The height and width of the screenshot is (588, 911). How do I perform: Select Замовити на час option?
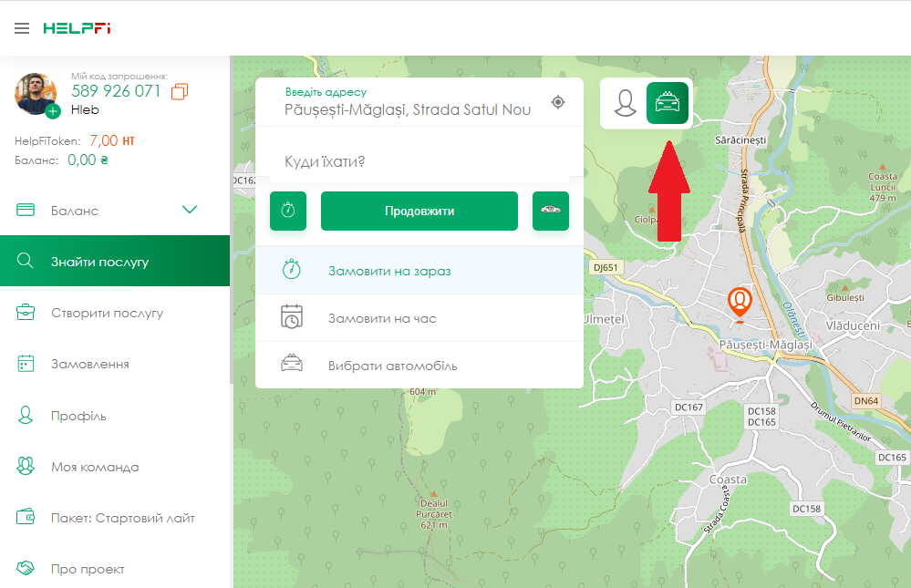click(382, 318)
